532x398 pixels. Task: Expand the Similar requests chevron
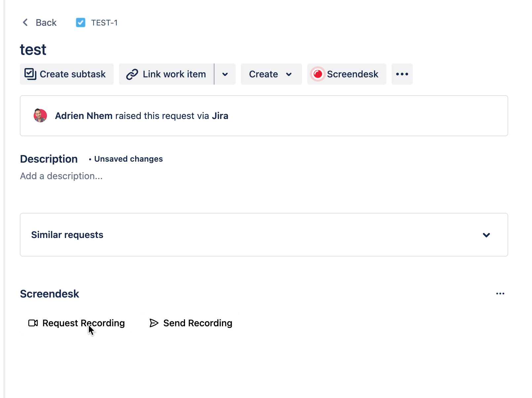pos(486,235)
